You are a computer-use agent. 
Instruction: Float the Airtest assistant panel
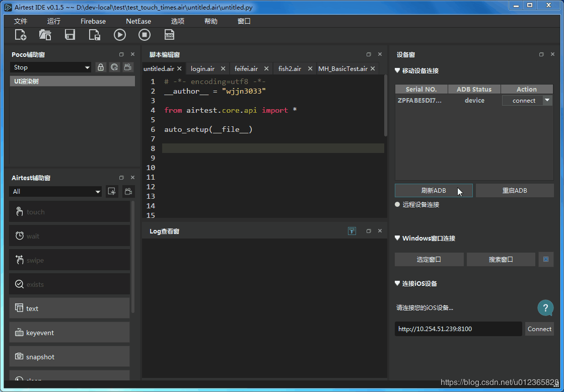pos(121,178)
